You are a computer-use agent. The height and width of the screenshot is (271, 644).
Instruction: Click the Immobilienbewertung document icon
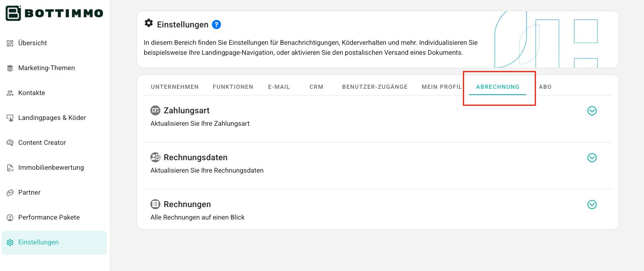(10, 168)
